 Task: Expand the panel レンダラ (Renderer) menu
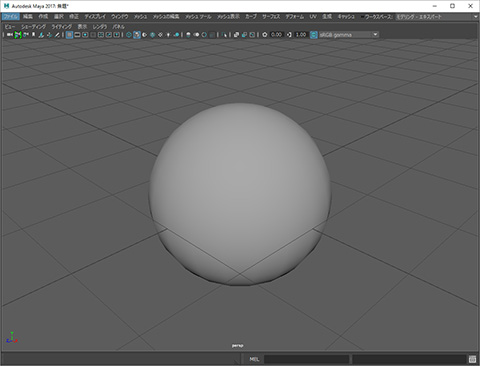(x=100, y=27)
